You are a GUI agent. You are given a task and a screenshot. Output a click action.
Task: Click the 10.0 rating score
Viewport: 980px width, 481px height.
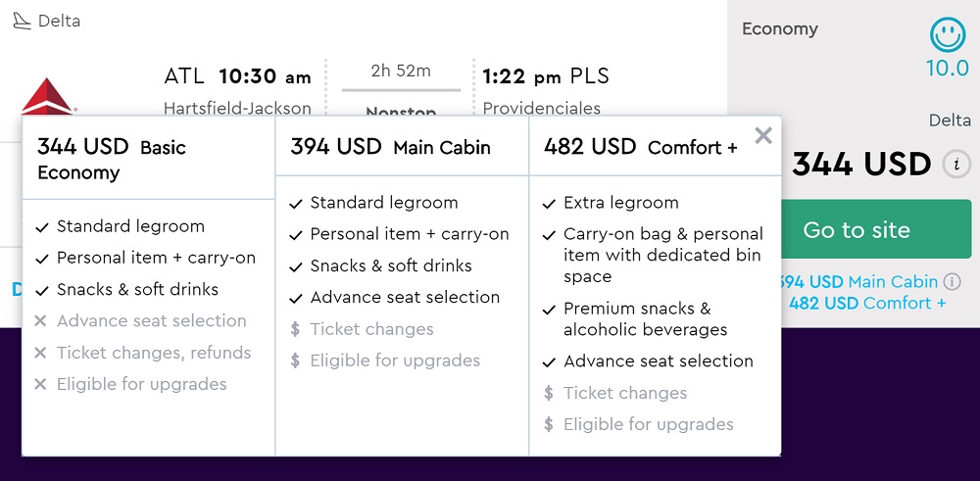[948, 69]
